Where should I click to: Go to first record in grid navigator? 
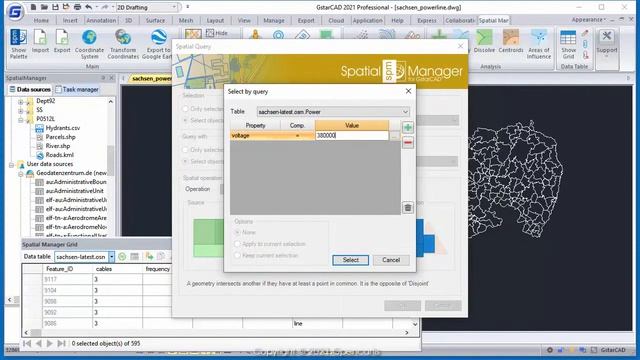coord(27,344)
